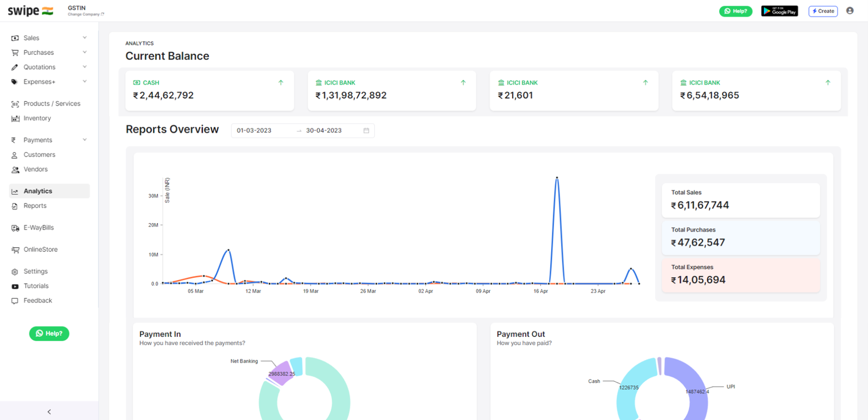This screenshot has height=420, width=868.
Task: Click the user account profile icon
Action: click(x=849, y=11)
